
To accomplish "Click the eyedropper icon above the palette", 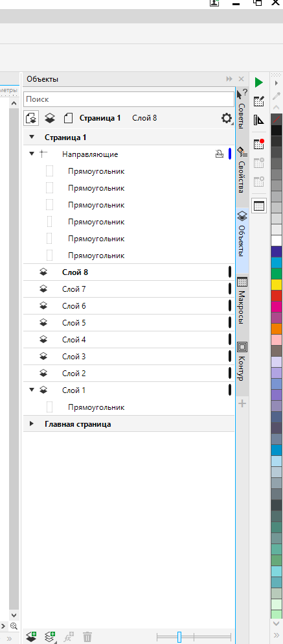I will tap(277, 97).
